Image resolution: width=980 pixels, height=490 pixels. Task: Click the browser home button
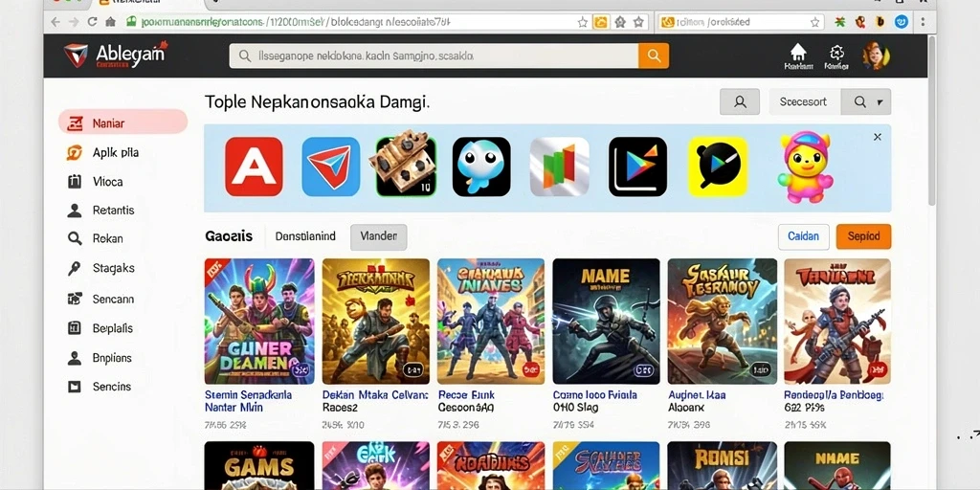pos(110,22)
